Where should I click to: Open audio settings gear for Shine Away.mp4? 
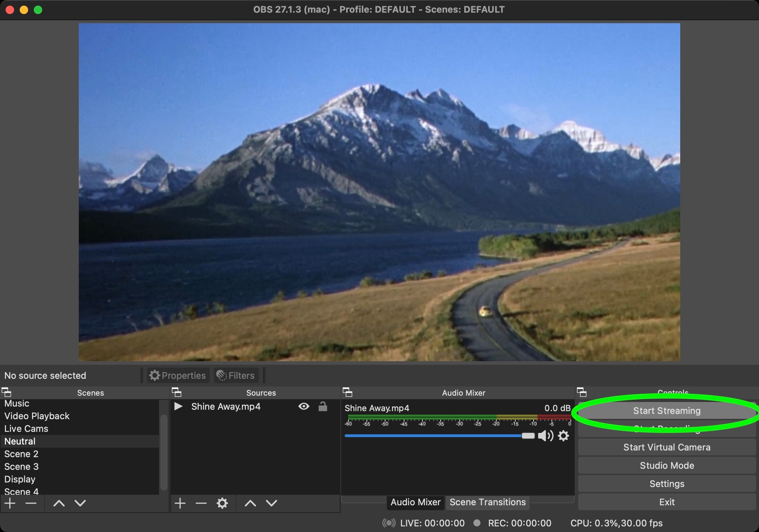point(563,436)
